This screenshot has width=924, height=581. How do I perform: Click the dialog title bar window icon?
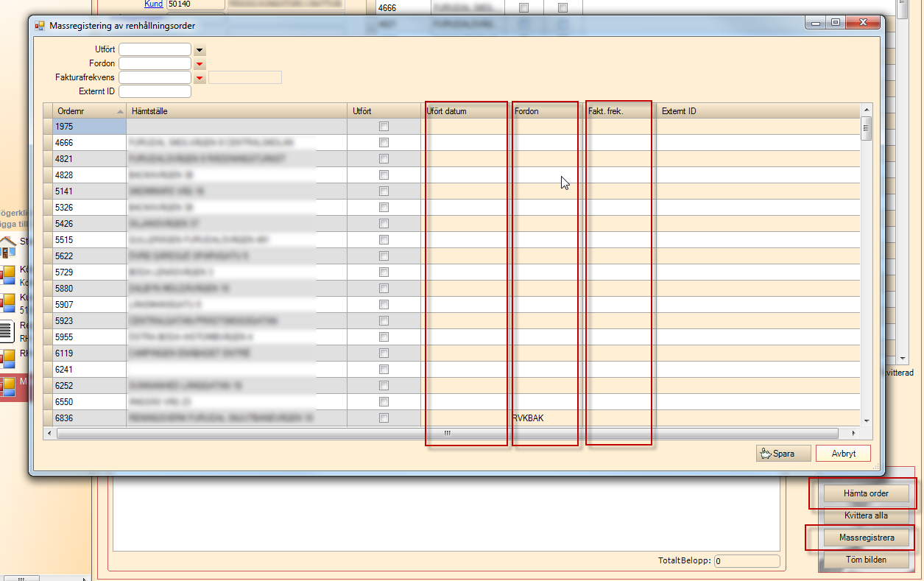(x=40, y=25)
